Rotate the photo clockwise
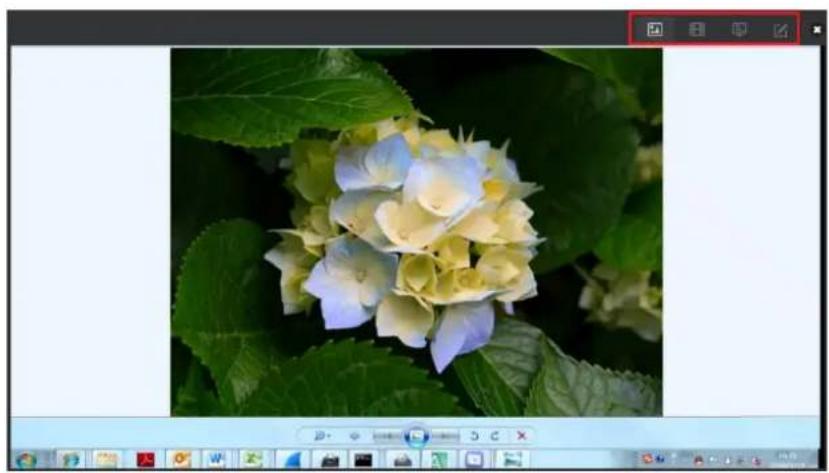 point(495,435)
